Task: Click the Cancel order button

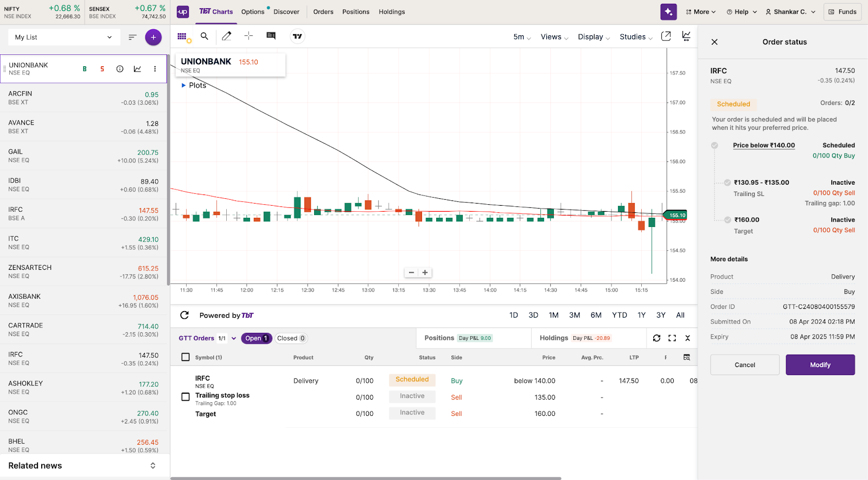Action: click(744, 365)
